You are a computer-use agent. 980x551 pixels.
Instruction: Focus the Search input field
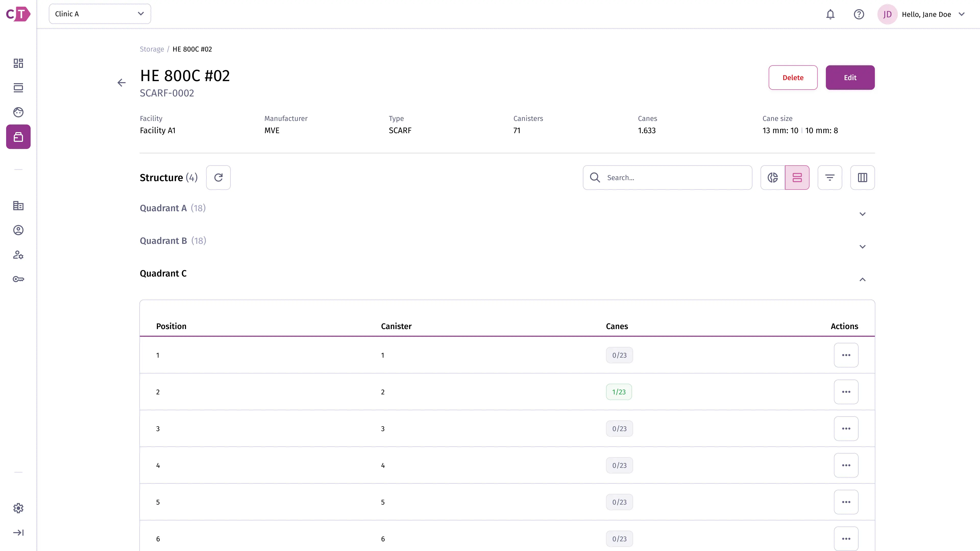[x=667, y=178]
